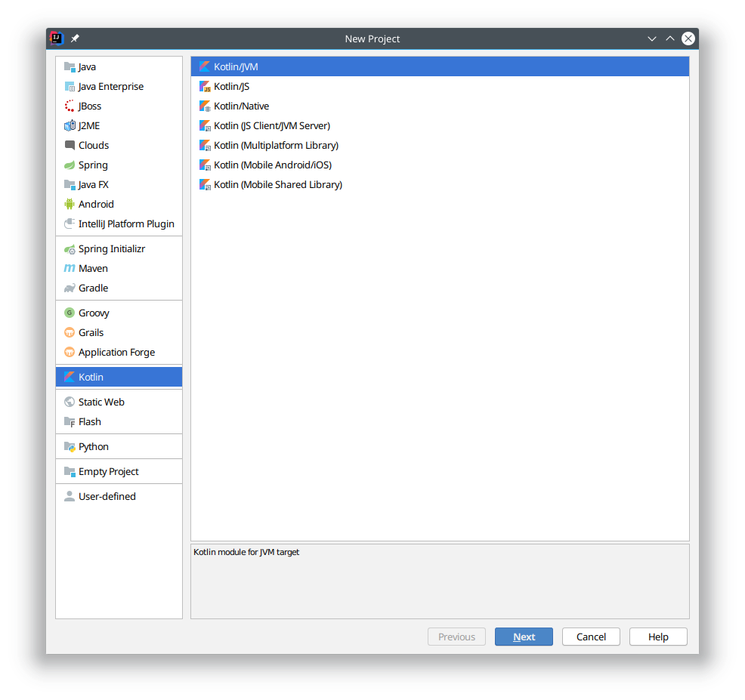745x700 pixels.
Task: Select the Kotlin/JVM project template
Action: click(440, 67)
